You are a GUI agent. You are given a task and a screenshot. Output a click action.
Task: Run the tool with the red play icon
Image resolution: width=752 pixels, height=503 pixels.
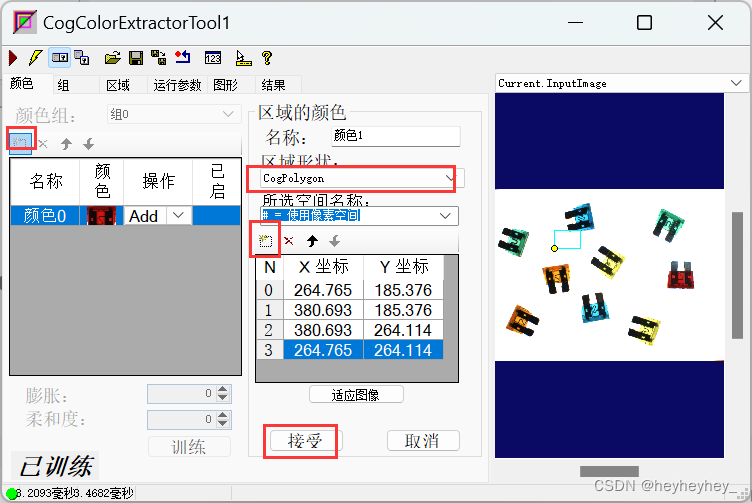13,58
